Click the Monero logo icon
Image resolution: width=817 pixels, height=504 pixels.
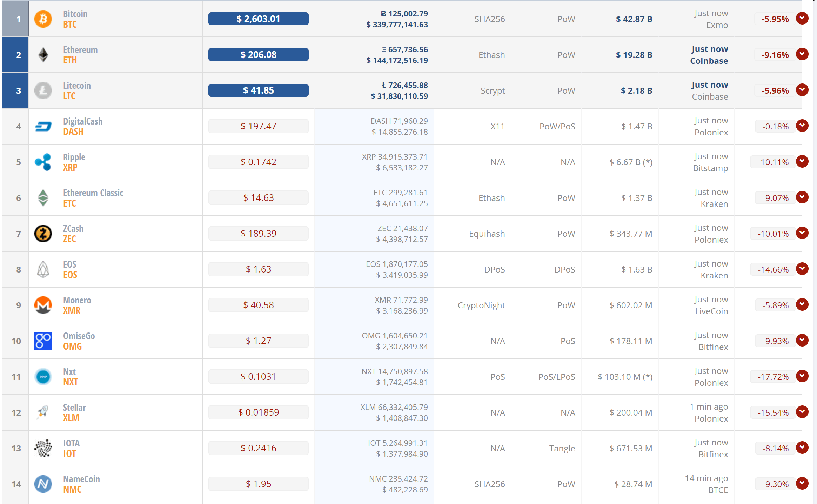43,305
